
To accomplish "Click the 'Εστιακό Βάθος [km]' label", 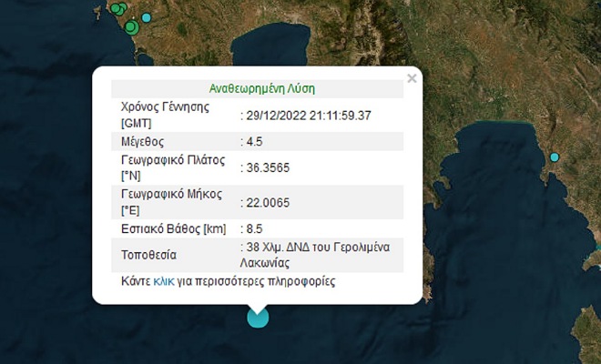I will tap(174, 228).
